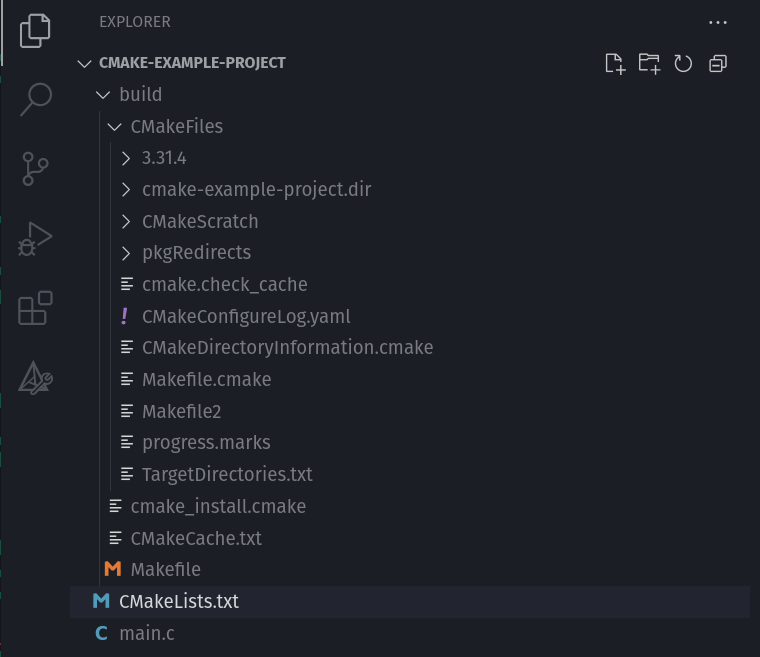Collapse all folders in Explorer
Viewport: 760px width, 657px height.
click(x=717, y=63)
